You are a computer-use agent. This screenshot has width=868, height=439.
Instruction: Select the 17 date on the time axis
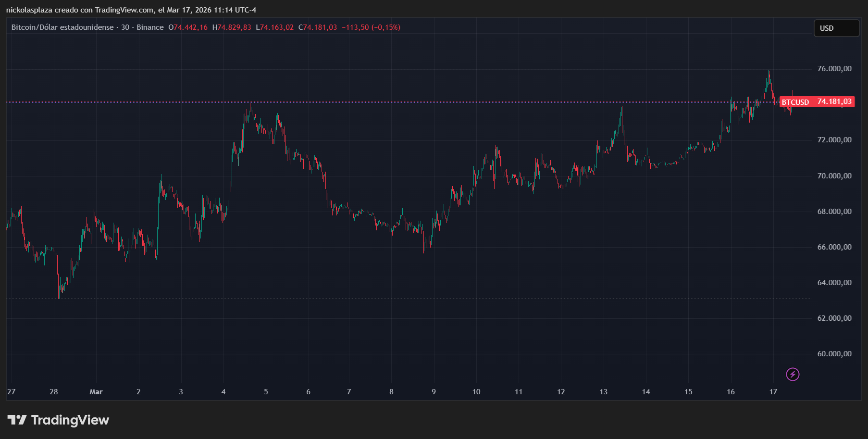773,392
